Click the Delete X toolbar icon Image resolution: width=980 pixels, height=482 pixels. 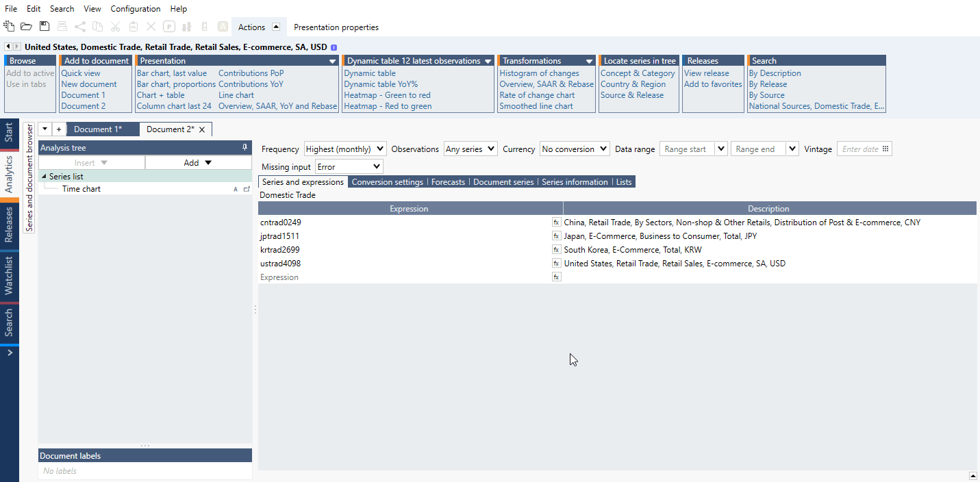click(x=151, y=27)
